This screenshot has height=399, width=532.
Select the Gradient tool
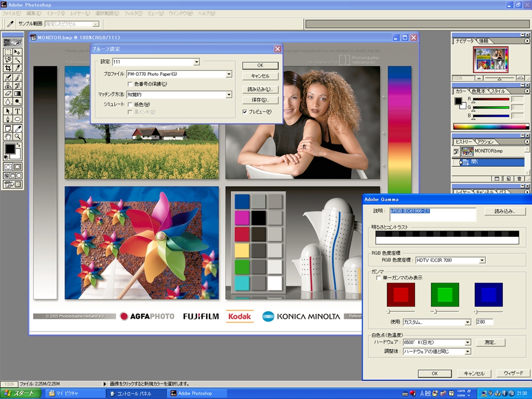tap(17, 94)
